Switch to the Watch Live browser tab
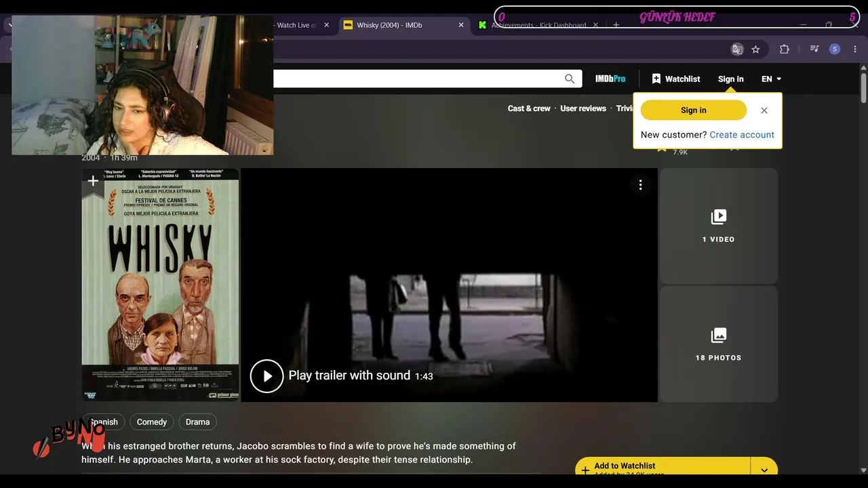 296,25
